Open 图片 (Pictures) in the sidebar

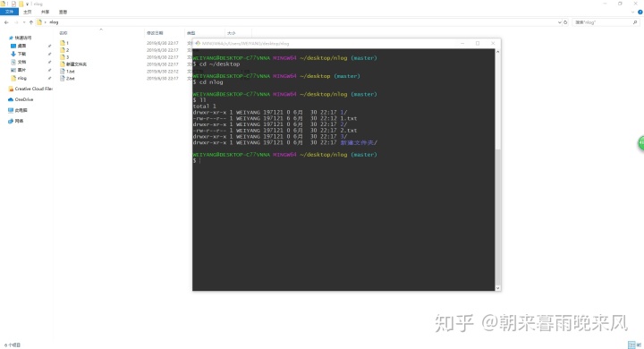pos(19,70)
